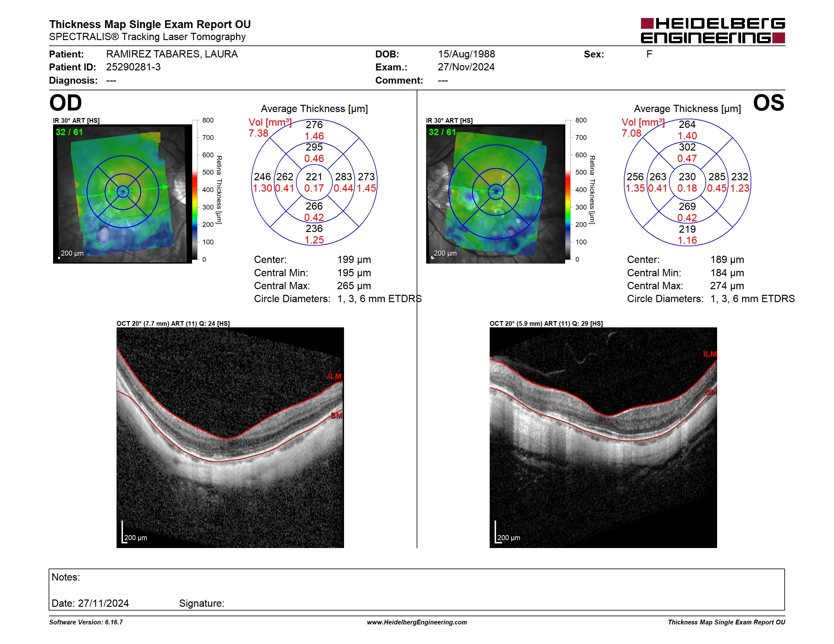Click OD Average Thickness [µm] heading
This screenshot has width=834, height=644.
[314, 109]
